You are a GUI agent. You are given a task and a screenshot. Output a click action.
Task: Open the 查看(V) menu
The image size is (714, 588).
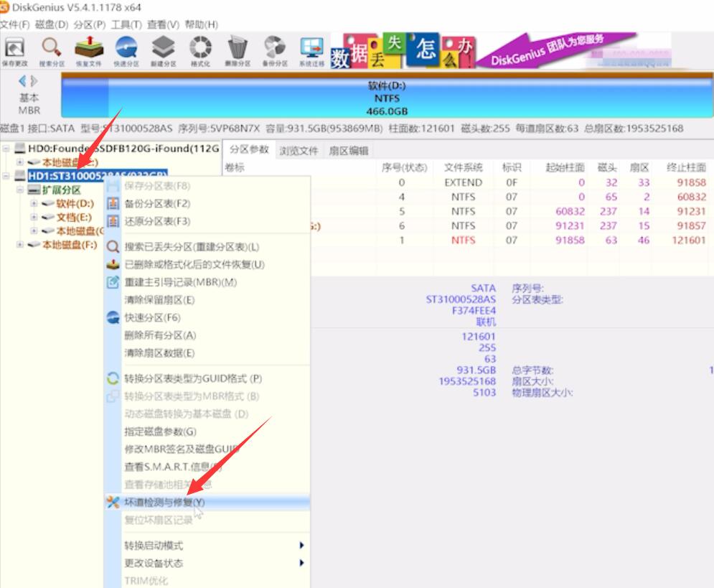click(163, 24)
